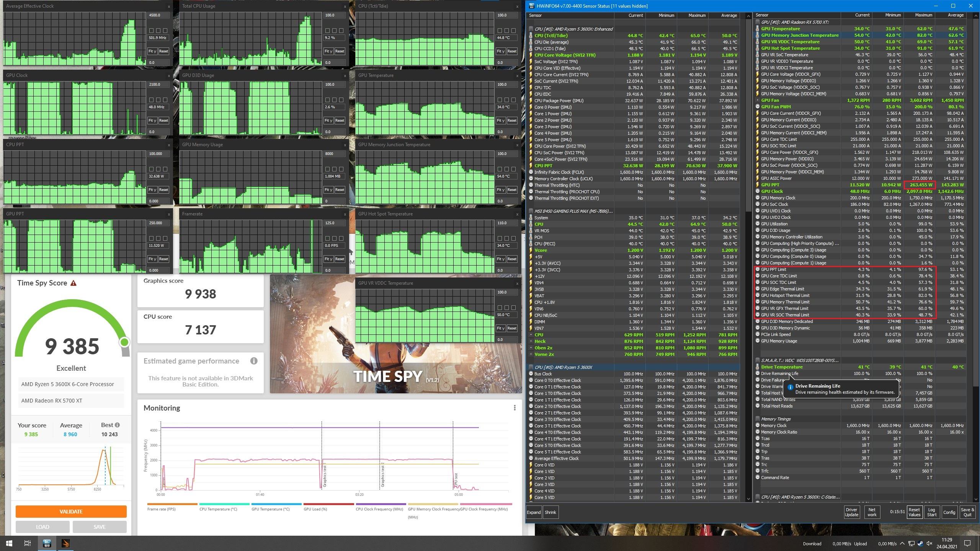Click warning triangle next to Time Spy Score
The width and height of the screenshot is (980, 551).
click(x=73, y=283)
